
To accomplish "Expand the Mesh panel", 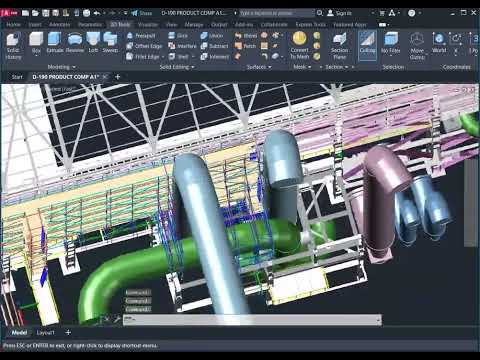I will (302, 67).
